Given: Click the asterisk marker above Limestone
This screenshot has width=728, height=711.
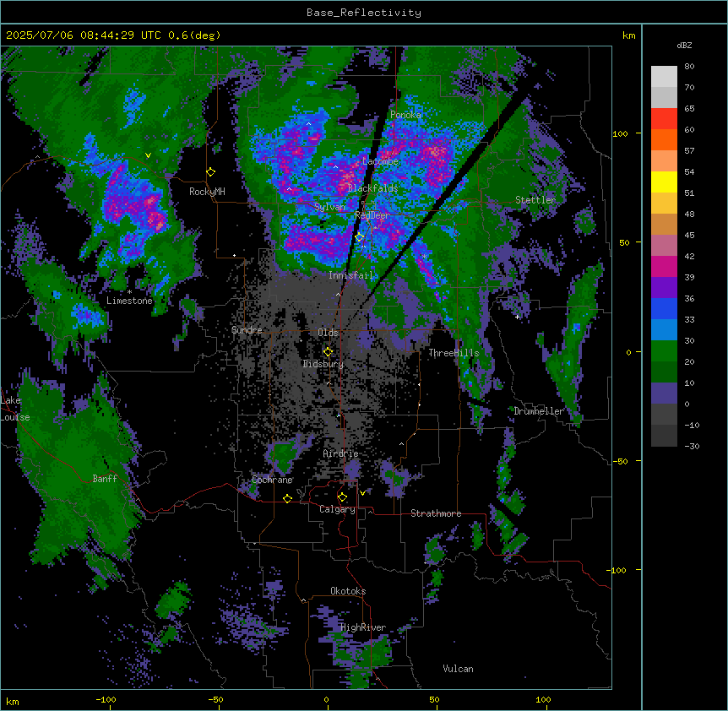Looking at the screenshot, I should click(x=129, y=292).
